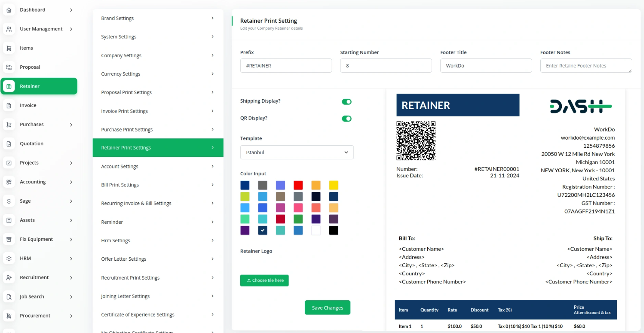Click the Assets calculator icon
Image resolution: width=644 pixels, height=333 pixels.
[9, 220]
